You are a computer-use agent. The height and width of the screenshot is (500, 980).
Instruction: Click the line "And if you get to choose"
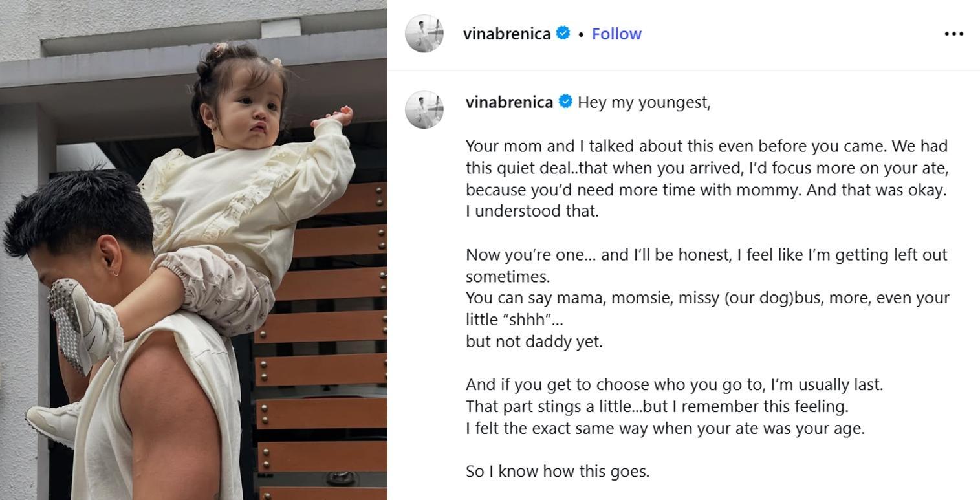(673, 385)
